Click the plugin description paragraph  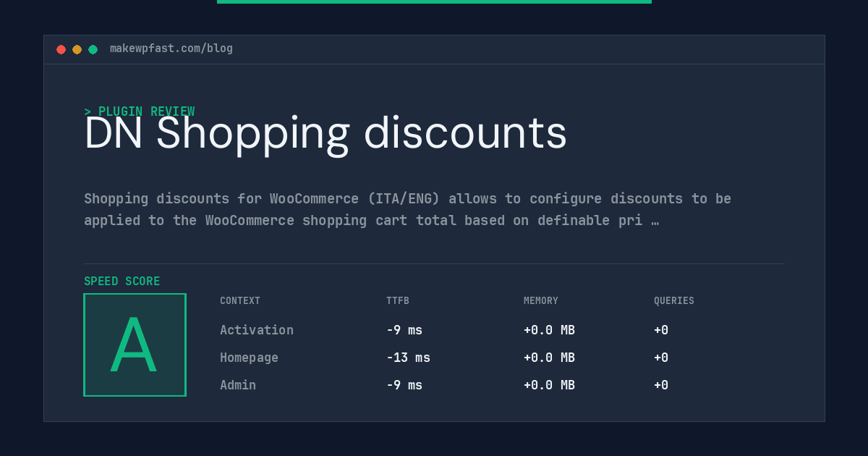(x=407, y=209)
